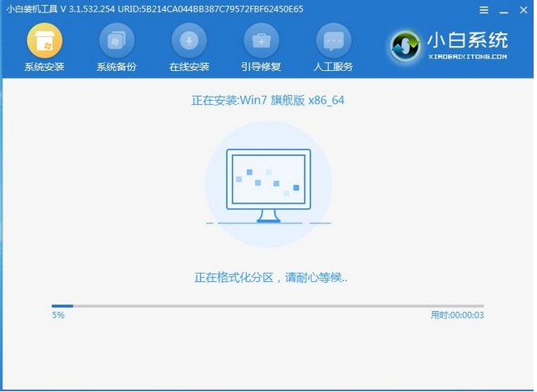The image size is (537, 392).
Task: Go to the 在线安装 text label
Action: pos(189,67)
